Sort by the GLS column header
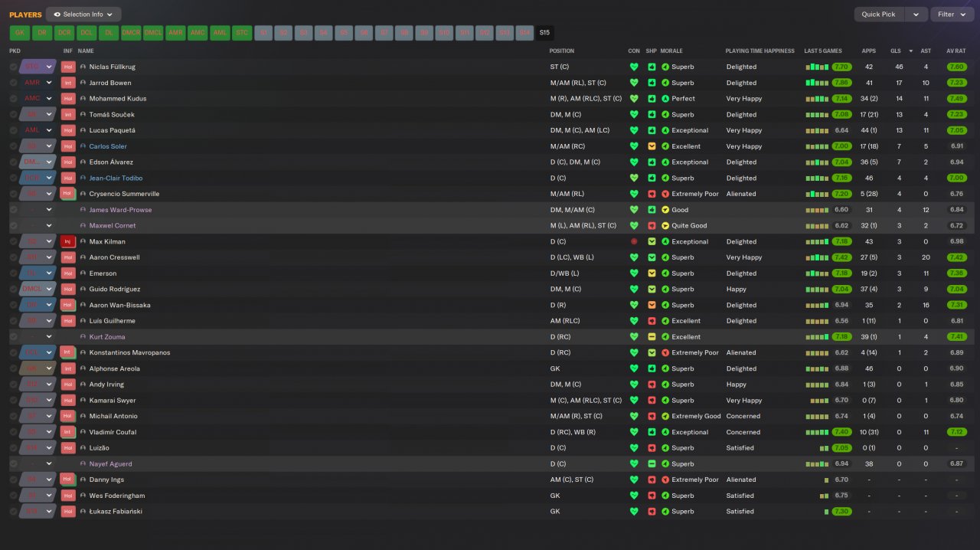980x550 pixels. (x=895, y=51)
